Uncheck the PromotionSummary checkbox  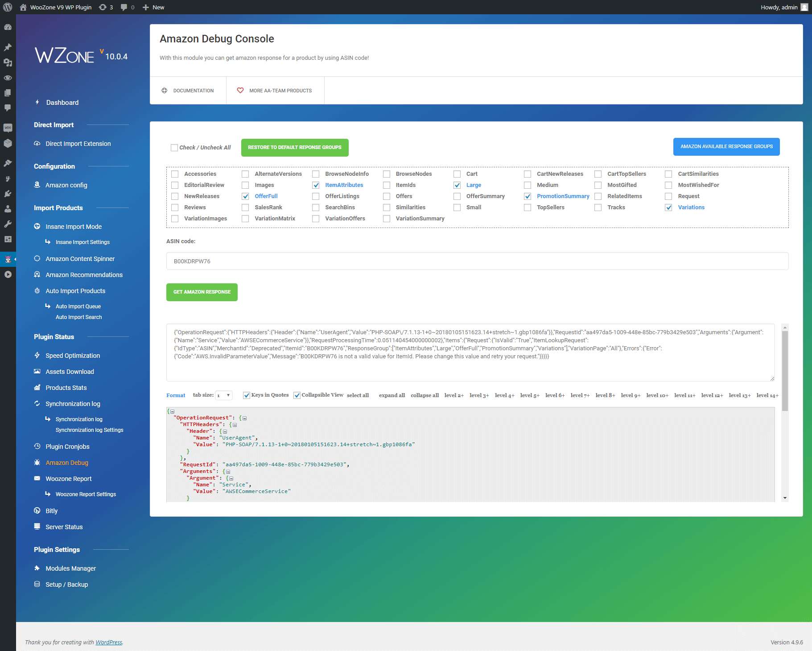(528, 196)
